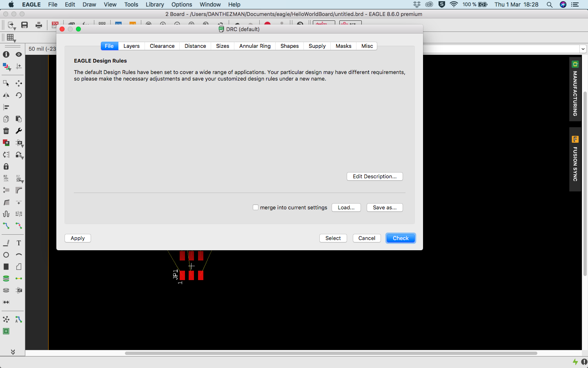
Task: Select the Change wrench tool
Action: (19, 131)
